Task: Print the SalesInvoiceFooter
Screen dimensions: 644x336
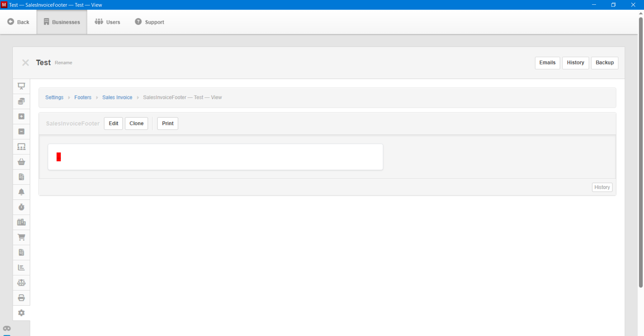Action: pyautogui.click(x=168, y=124)
